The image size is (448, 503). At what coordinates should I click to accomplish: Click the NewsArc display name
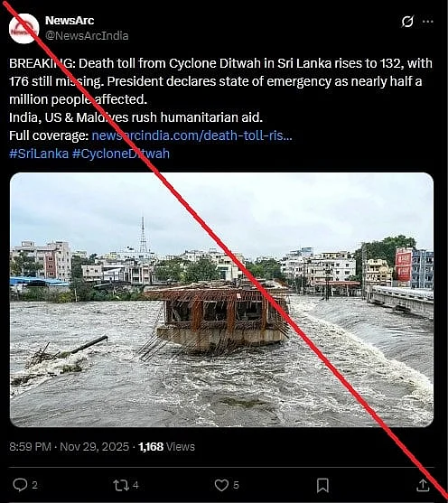pos(70,20)
